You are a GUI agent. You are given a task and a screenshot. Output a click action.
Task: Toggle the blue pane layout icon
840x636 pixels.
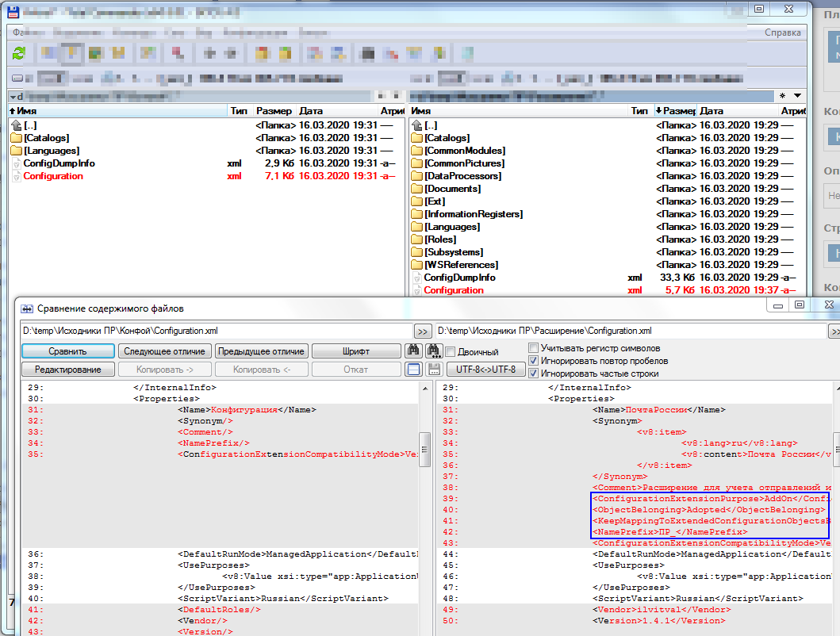[413, 370]
